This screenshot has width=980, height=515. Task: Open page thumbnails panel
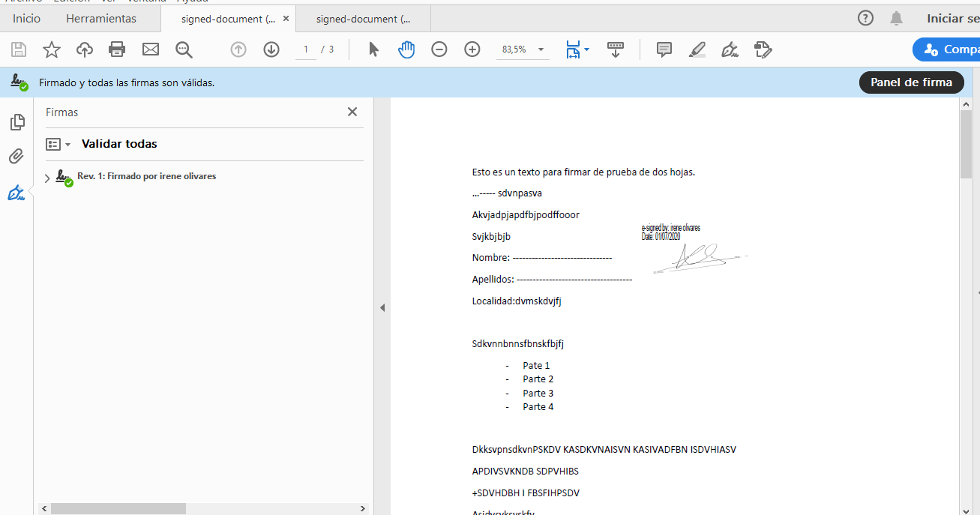coord(16,122)
